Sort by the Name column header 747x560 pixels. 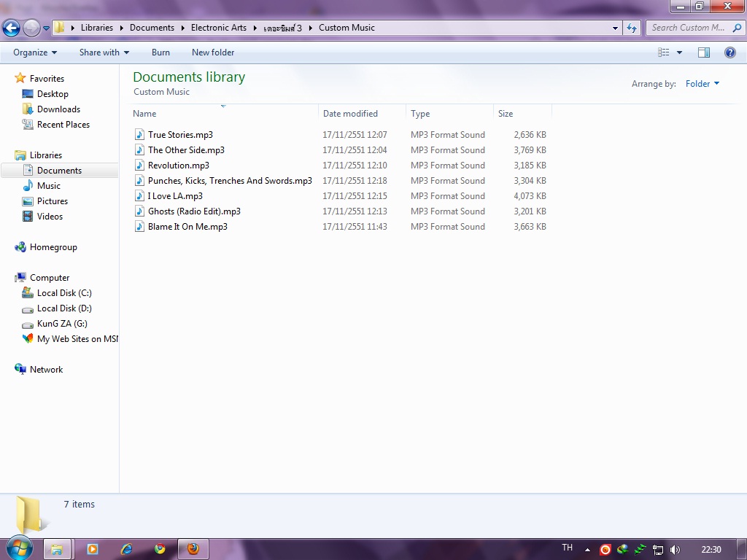pos(224,113)
